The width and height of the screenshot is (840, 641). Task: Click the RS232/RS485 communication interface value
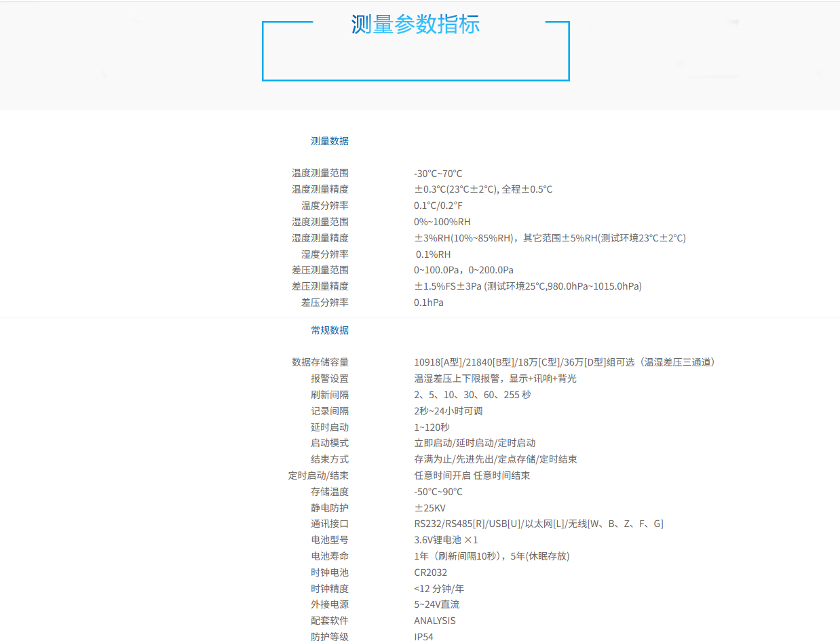[538, 524]
